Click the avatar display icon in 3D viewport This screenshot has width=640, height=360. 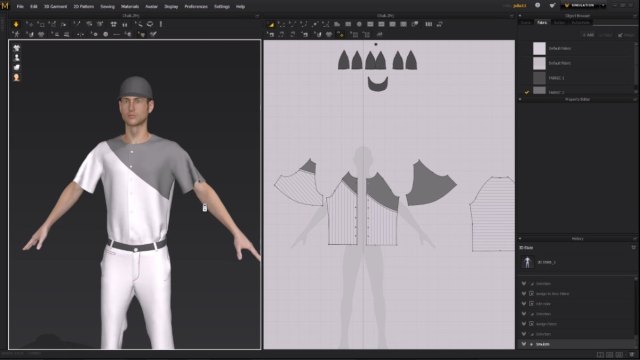click(17, 58)
